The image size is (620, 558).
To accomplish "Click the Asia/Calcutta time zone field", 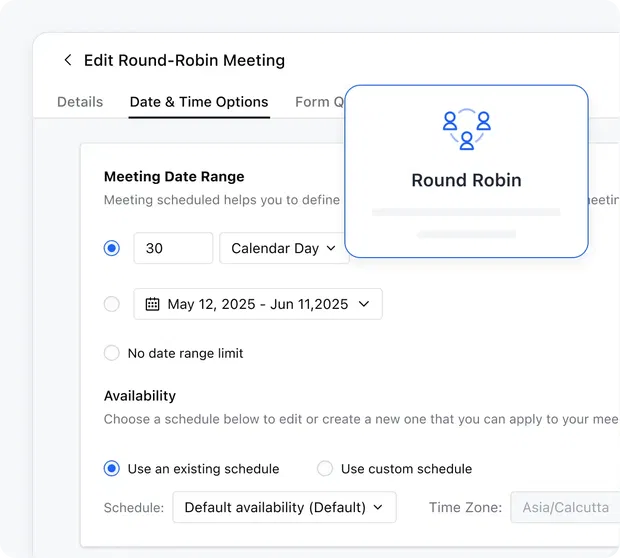I will [565, 507].
